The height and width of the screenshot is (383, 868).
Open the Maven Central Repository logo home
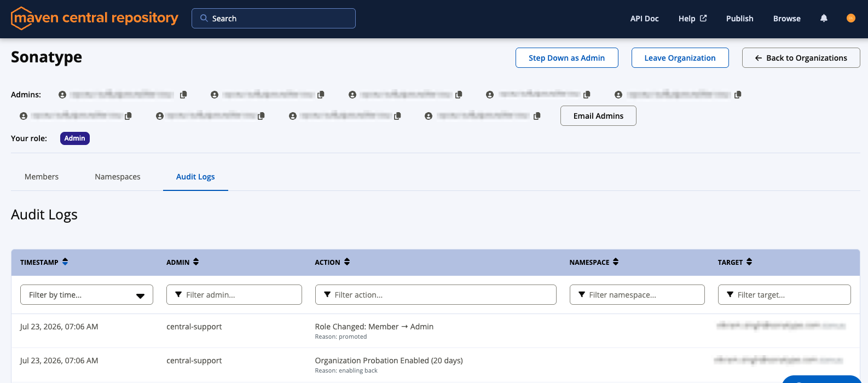[x=95, y=18]
